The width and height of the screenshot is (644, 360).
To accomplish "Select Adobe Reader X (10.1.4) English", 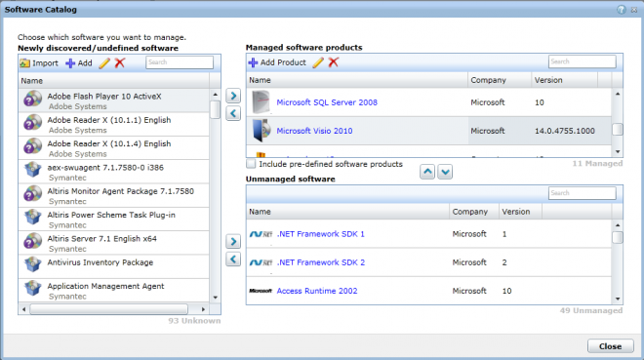I will tap(114, 148).
